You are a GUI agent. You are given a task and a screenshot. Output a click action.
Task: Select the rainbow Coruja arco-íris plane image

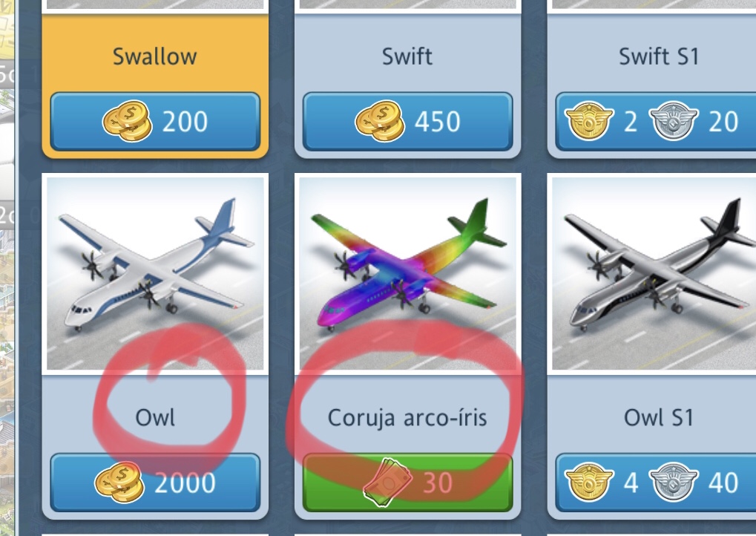click(408, 273)
